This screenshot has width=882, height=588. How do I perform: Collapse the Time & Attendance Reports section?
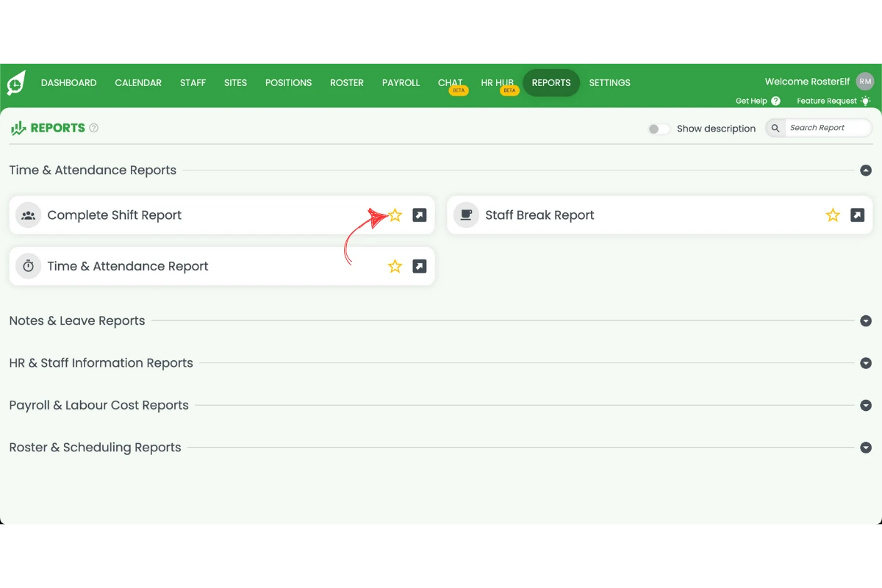pos(866,171)
